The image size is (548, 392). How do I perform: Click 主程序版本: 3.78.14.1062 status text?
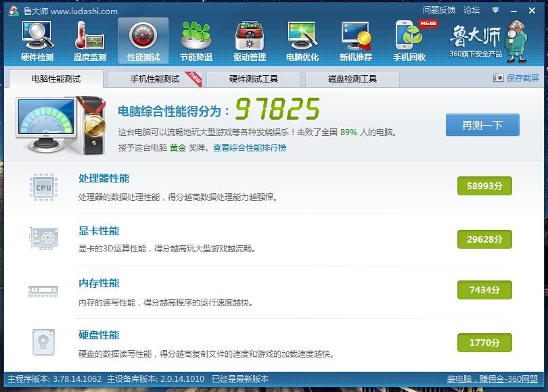55,378
